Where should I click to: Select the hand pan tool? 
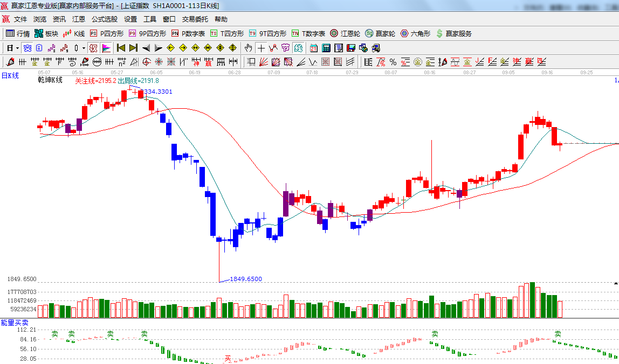tap(248, 48)
